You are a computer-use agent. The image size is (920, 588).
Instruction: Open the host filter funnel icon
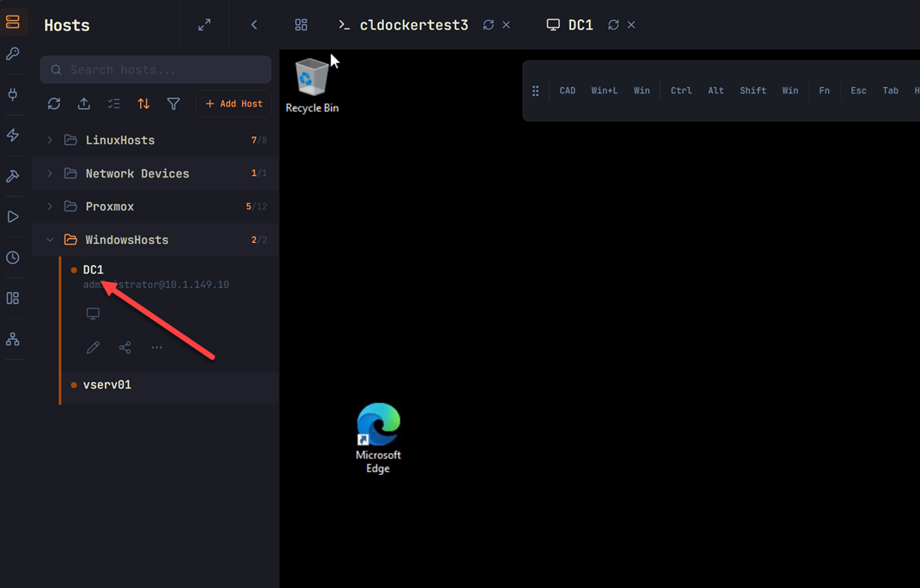coord(174,104)
